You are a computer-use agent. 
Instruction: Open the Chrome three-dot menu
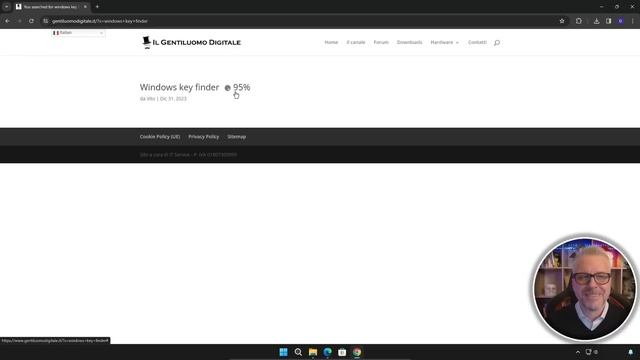633,21
